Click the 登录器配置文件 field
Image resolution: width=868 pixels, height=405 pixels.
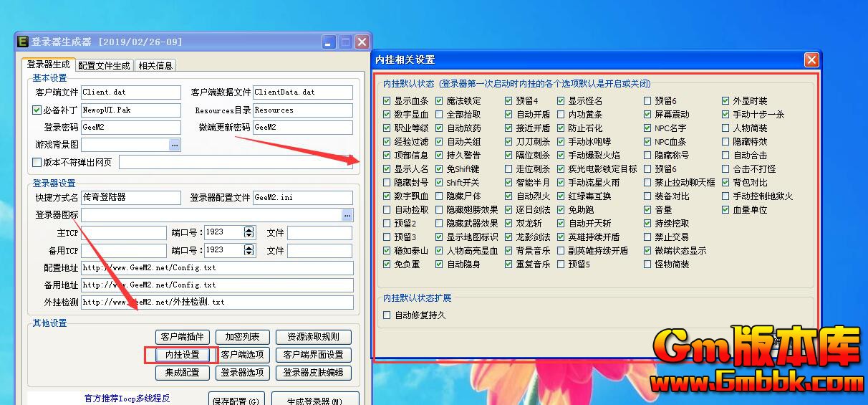pyautogui.click(x=303, y=197)
